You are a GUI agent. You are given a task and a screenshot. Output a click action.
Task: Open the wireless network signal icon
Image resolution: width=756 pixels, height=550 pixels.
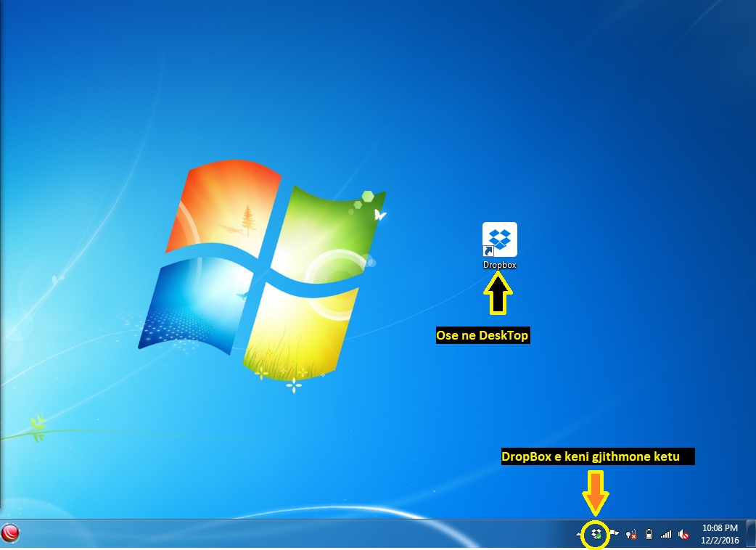(666, 534)
